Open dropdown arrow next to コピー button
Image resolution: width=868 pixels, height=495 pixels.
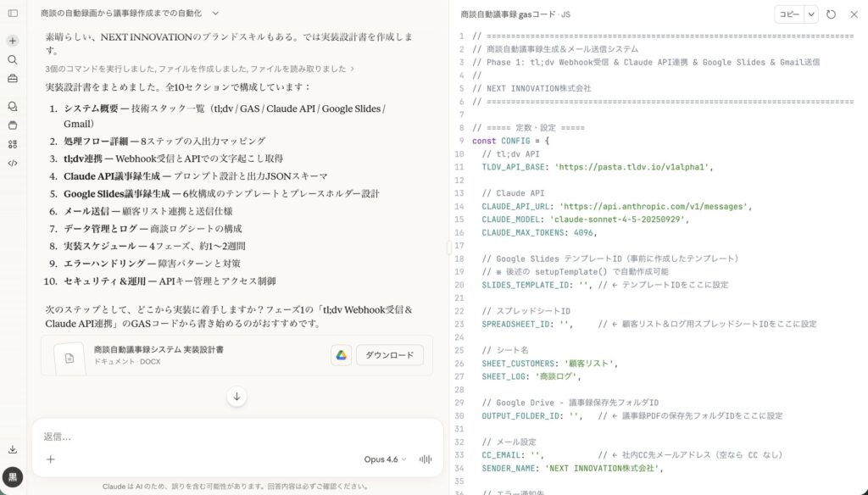[x=811, y=14]
